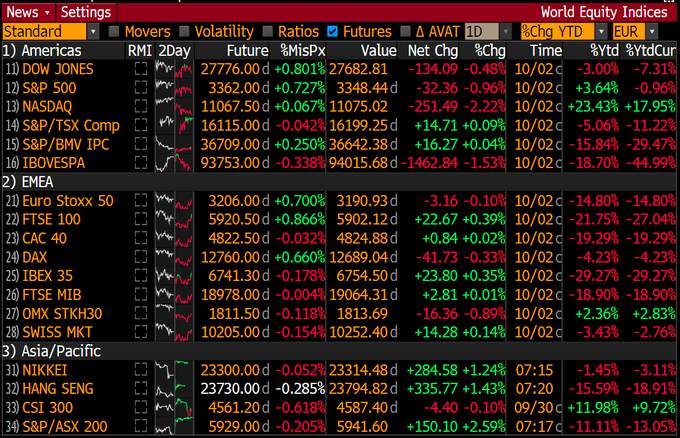The height and width of the screenshot is (438, 680).
Task: Toggle RMI checkbox for Euro Stoxx 50
Action: [x=141, y=201]
